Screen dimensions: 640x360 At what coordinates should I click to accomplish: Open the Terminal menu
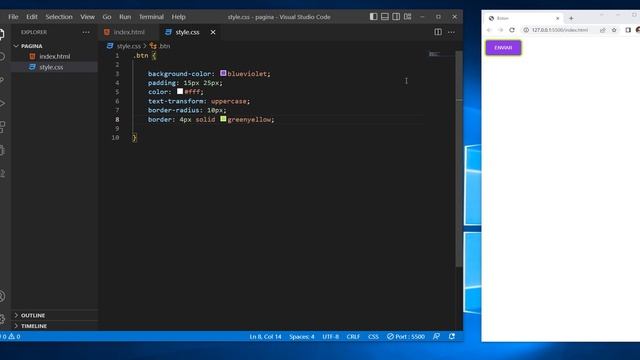(x=151, y=17)
